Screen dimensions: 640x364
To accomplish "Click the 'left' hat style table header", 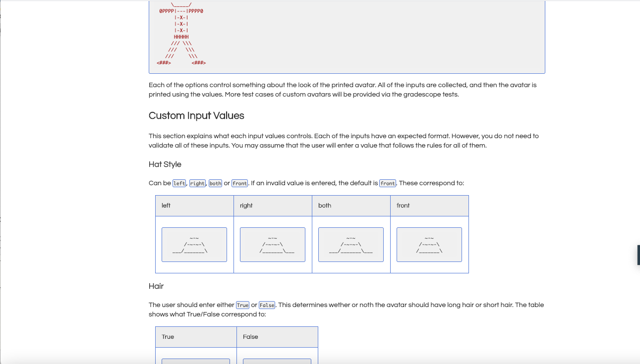I will click(194, 206).
